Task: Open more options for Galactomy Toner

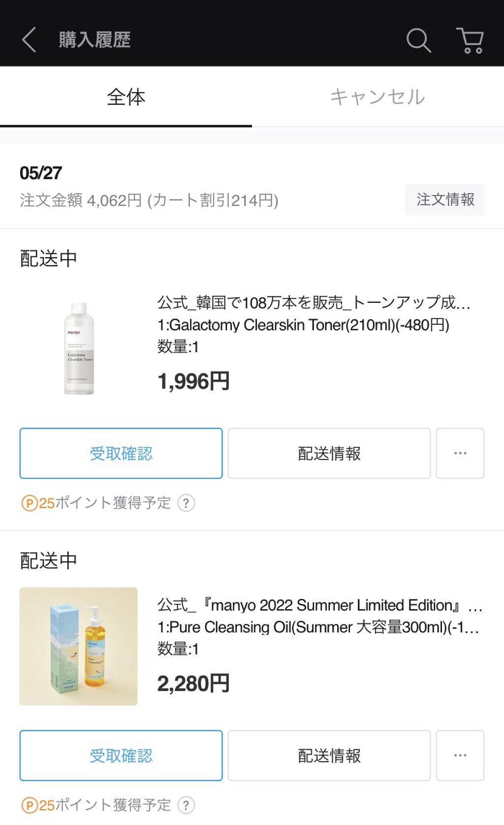Action: pos(460,453)
